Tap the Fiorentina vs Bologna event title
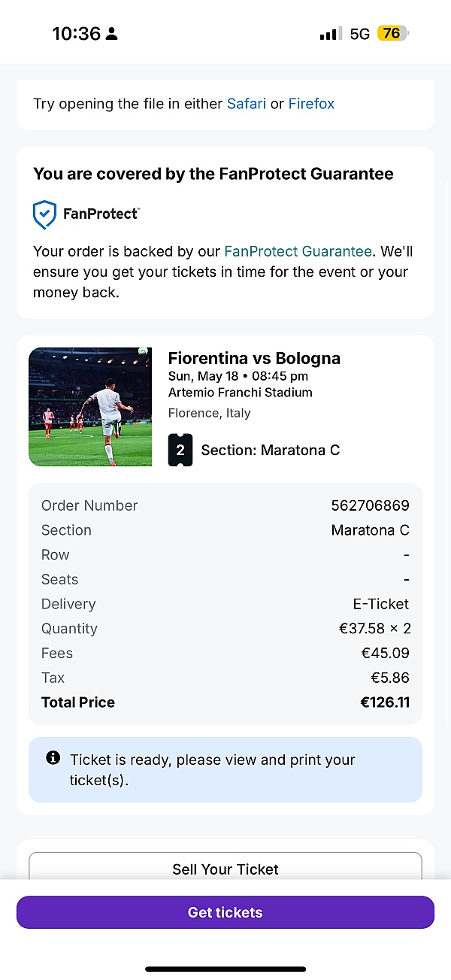The image size is (451, 980). click(254, 358)
